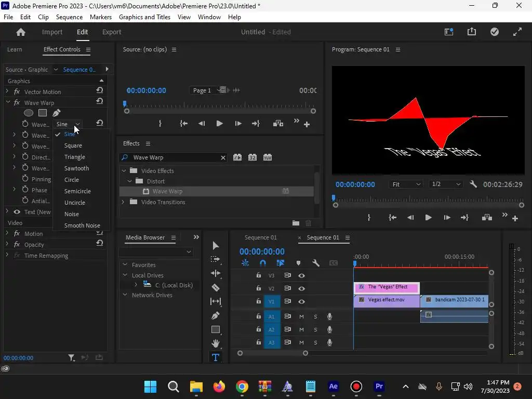The height and width of the screenshot is (399, 532).
Task: Toggle animation stopwatch for Pinning
Action: point(25,179)
